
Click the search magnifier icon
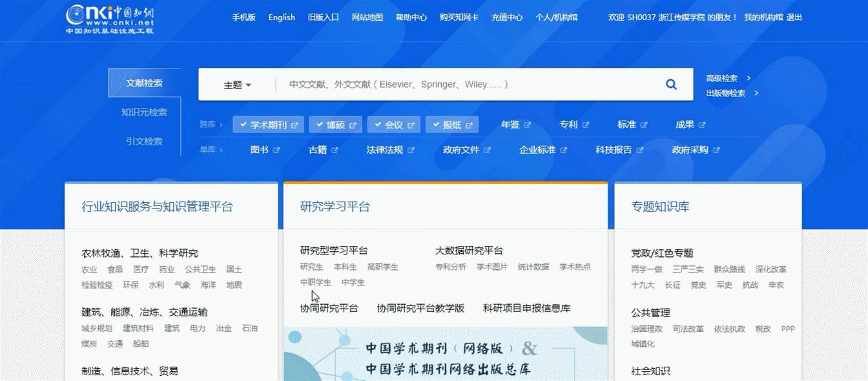(671, 84)
